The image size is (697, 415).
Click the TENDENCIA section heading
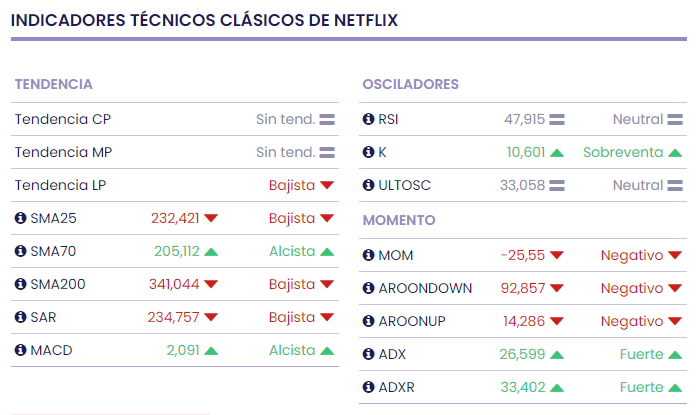[x=53, y=84]
